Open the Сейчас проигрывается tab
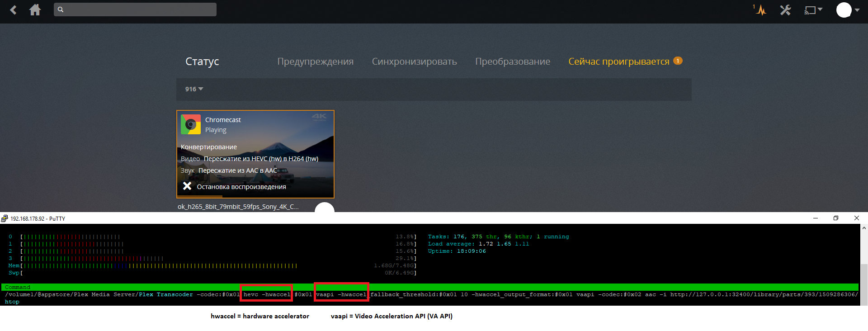868x331 pixels. (618, 61)
